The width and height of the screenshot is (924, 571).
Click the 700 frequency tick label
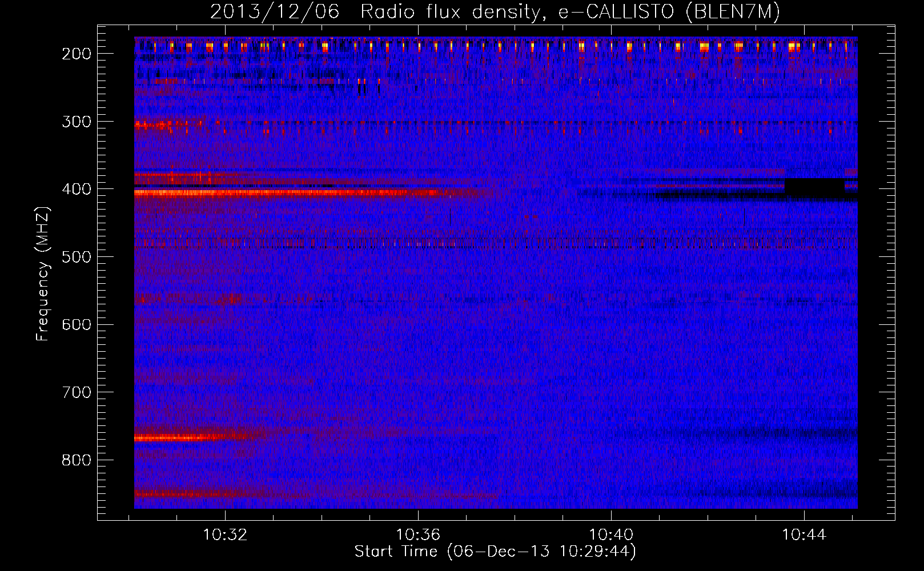point(76,392)
